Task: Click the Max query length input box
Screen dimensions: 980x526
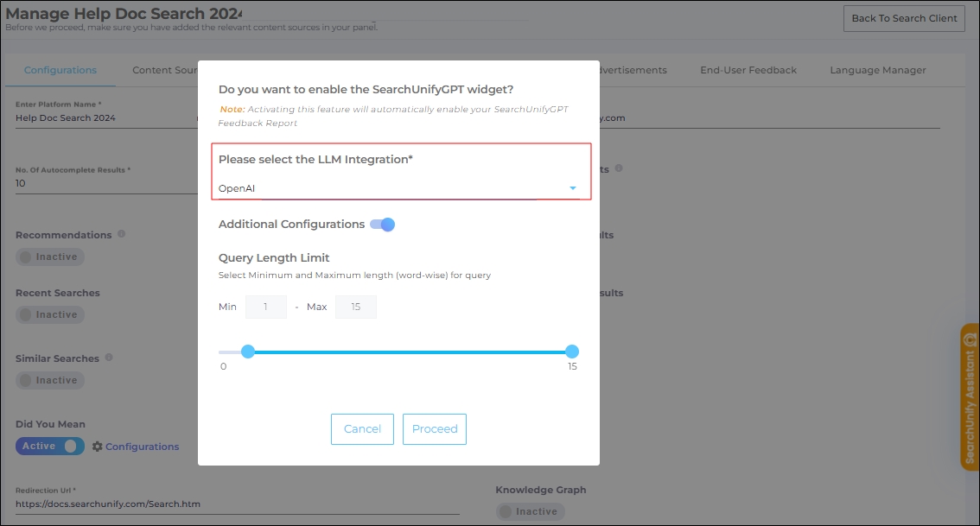Action: point(355,307)
